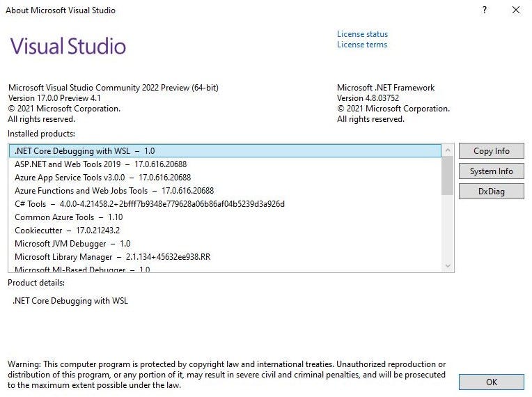This screenshot has width=532, height=397.
Task: Select .NET Core Debugging with WSL row
Action: pyautogui.click(x=226, y=151)
